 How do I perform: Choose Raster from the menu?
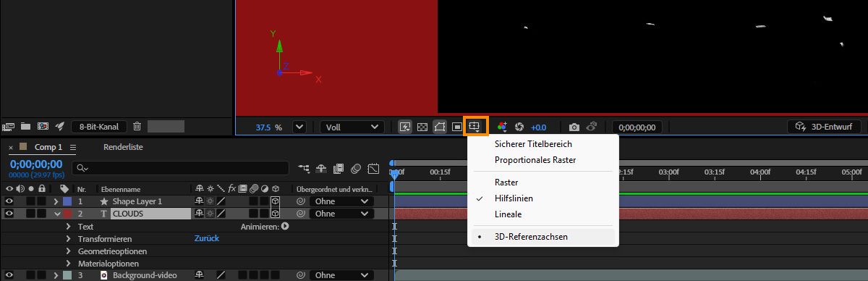point(543,183)
